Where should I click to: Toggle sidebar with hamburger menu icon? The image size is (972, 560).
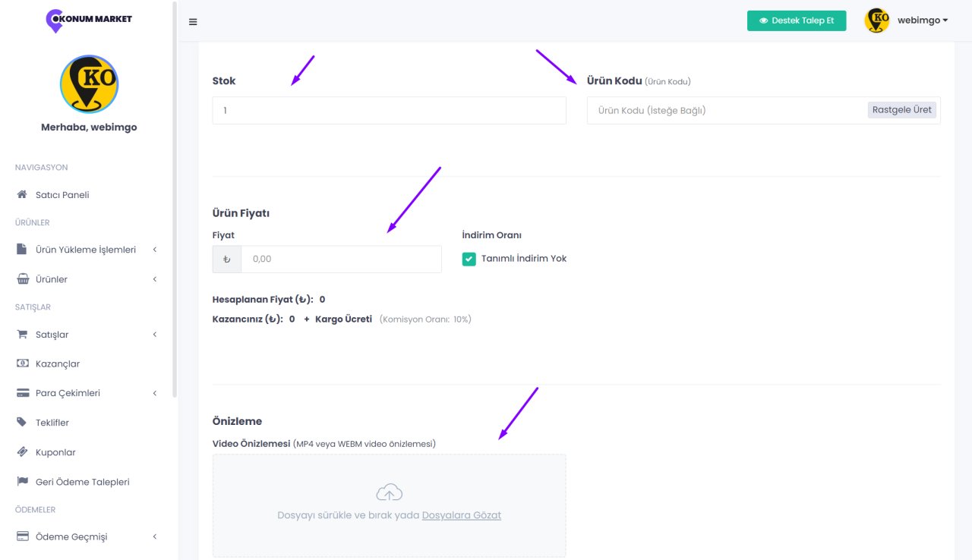pos(193,22)
